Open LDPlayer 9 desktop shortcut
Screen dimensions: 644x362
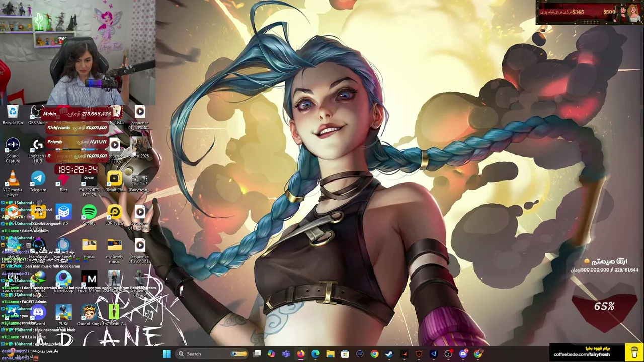click(x=114, y=215)
